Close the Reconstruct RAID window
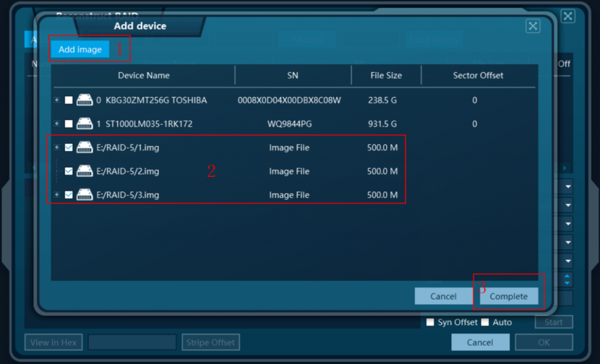Viewport: 600px width, 364px height. tap(567, 16)
